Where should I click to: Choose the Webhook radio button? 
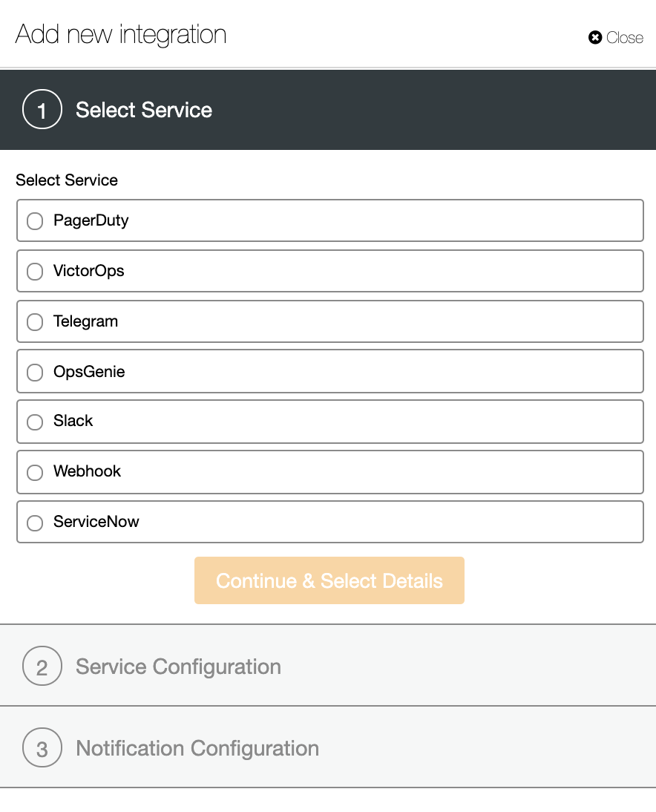(35, 472)
